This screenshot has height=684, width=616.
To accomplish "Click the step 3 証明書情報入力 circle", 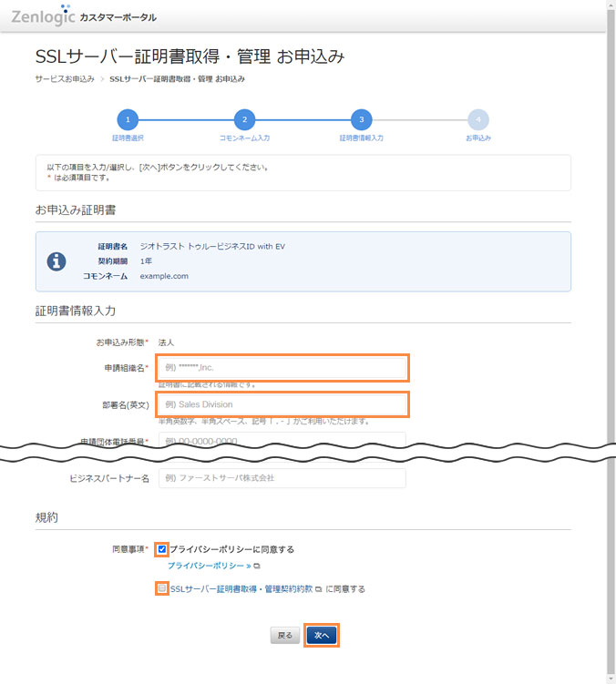I will pos(362,119).
